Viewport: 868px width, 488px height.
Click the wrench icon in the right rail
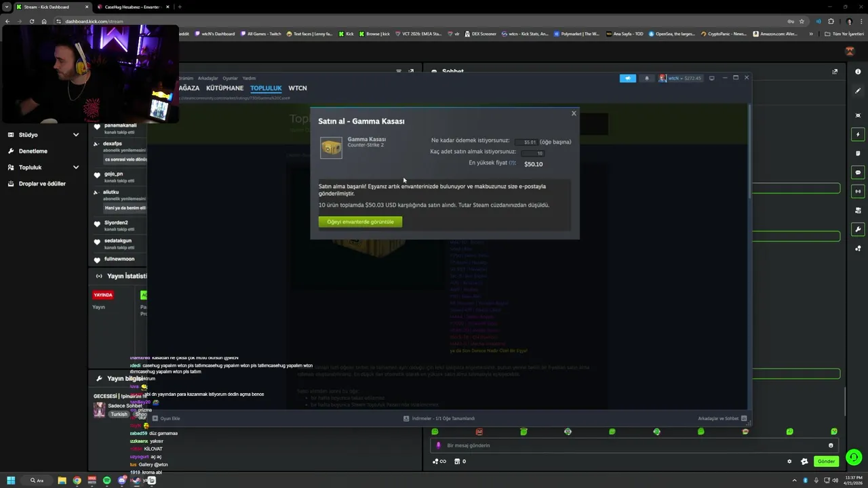click(858, 229)
